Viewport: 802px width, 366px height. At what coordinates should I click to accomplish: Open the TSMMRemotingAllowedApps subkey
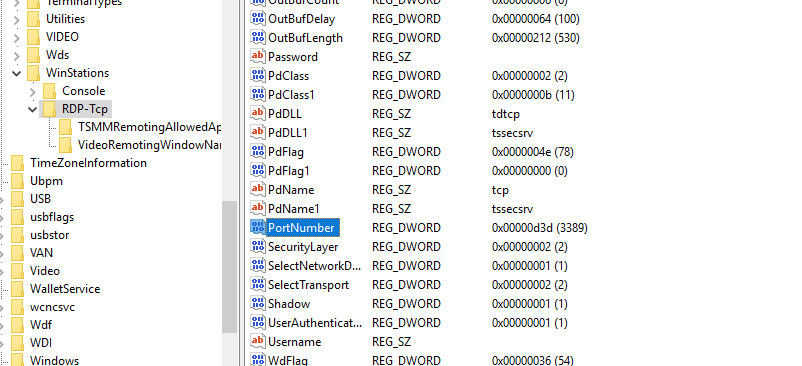click(x=149, y=127)
